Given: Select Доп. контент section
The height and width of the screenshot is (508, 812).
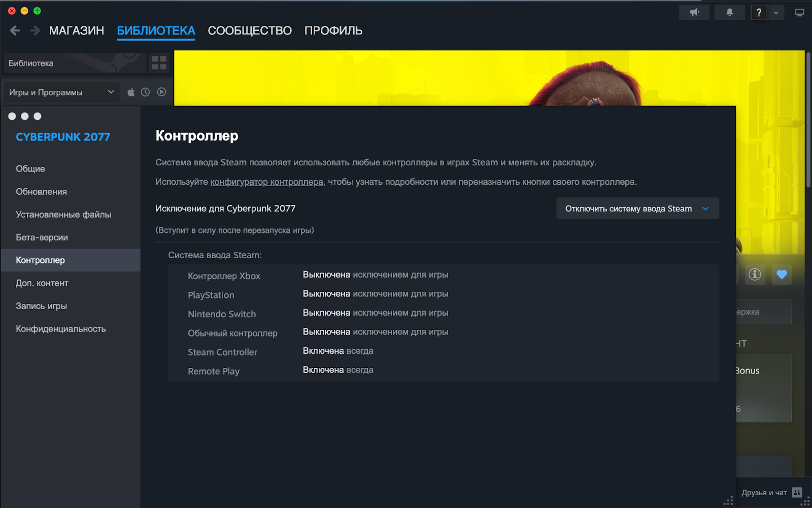Looking at the screenshot, I should tap(71, 283).
